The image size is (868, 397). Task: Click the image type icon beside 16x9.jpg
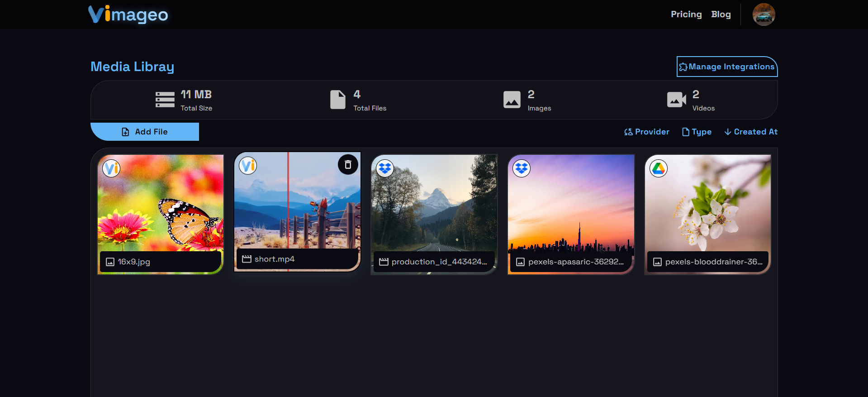[x=110, y=262]
